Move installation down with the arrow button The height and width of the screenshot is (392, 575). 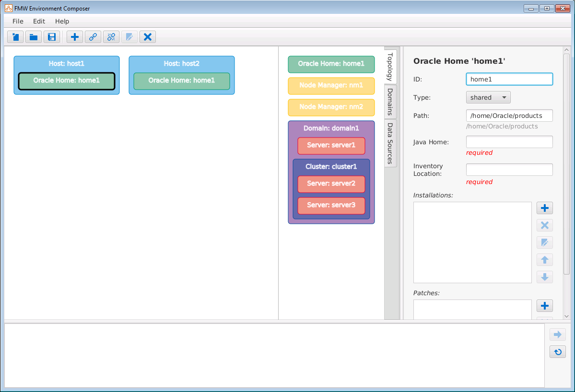point(545,277)
